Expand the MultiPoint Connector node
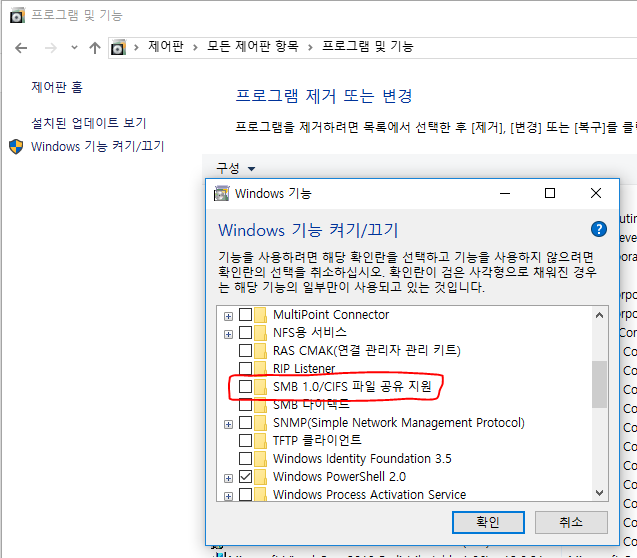Image resolution: width=637 pixels, height=558 pixels. [228, 316]
